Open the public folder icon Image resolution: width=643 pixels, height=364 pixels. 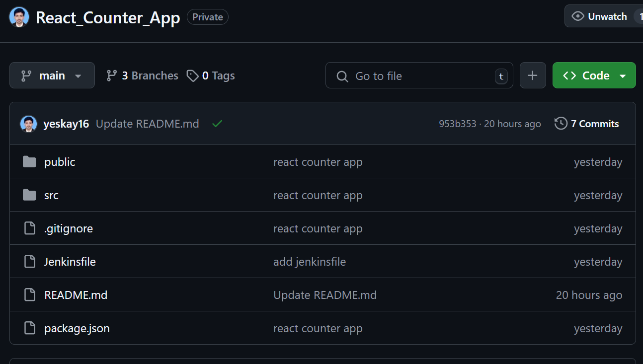(29, 161)
